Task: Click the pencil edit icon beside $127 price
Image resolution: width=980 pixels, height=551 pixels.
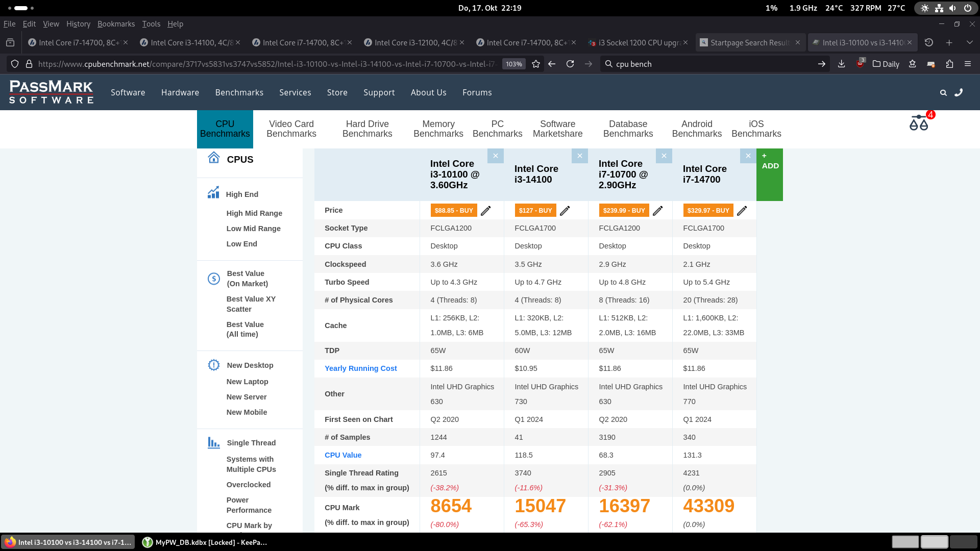Action: (x=565, y=211)
